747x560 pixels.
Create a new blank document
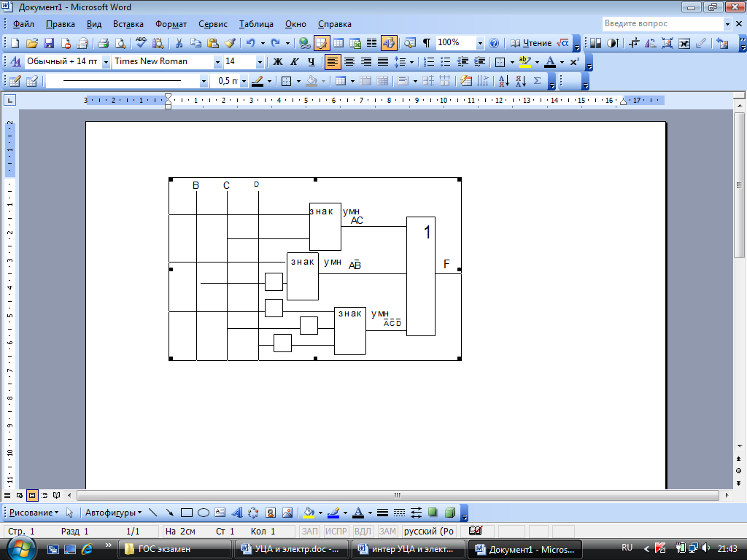(15, 43)
